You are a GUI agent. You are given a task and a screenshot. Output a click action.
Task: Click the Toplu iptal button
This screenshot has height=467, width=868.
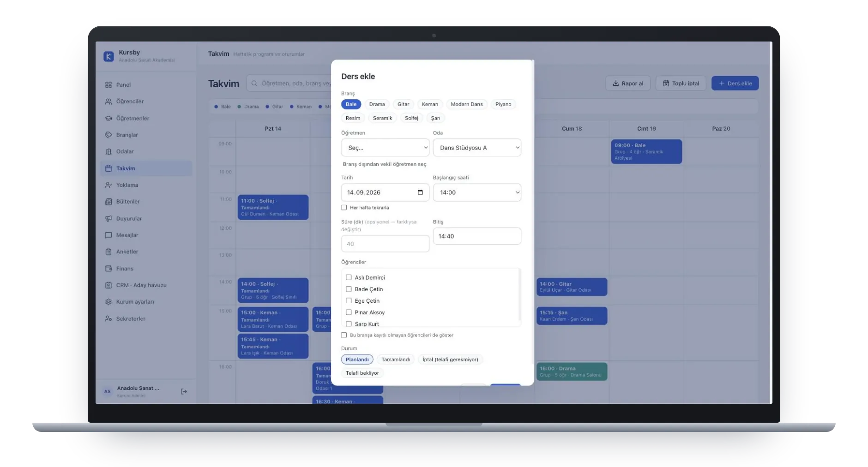pyautogui.click(x=681, y=84)
